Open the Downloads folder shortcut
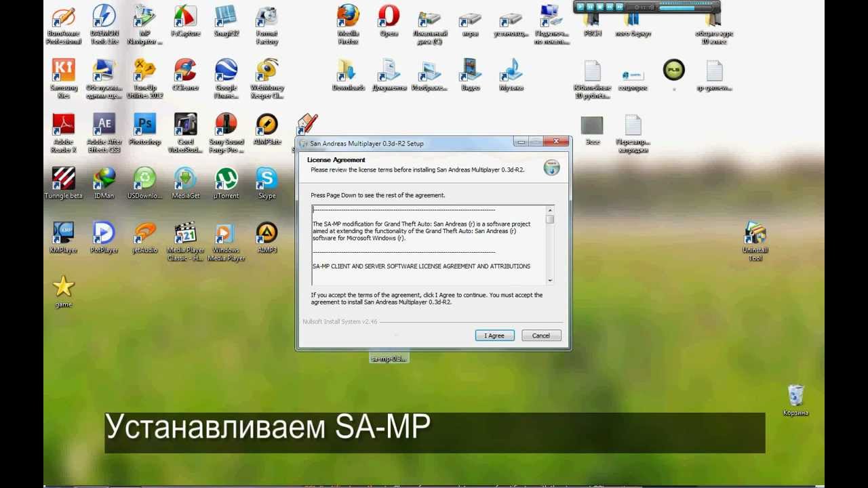 (x=348, y=75)
